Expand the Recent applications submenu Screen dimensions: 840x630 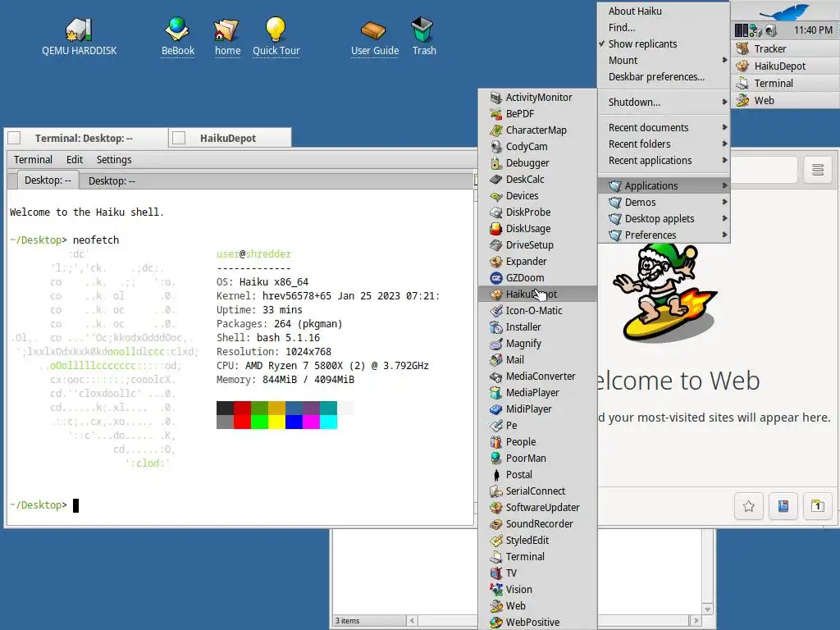point(664,161)
